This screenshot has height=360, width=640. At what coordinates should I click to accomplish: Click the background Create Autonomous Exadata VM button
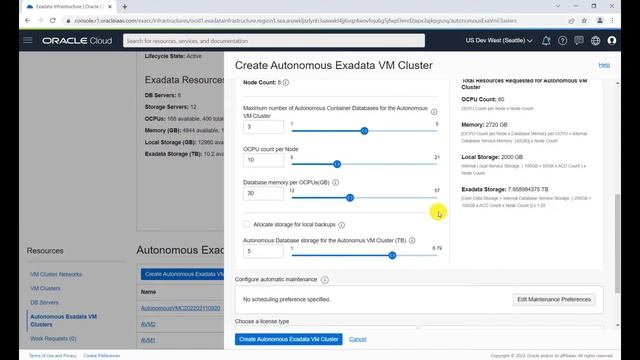point(182,274)
